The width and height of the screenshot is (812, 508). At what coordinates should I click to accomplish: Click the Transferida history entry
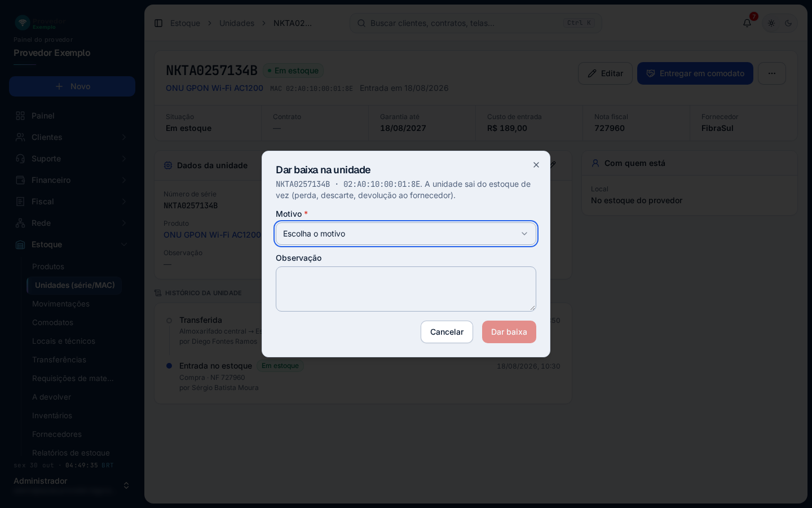[201, 320]
